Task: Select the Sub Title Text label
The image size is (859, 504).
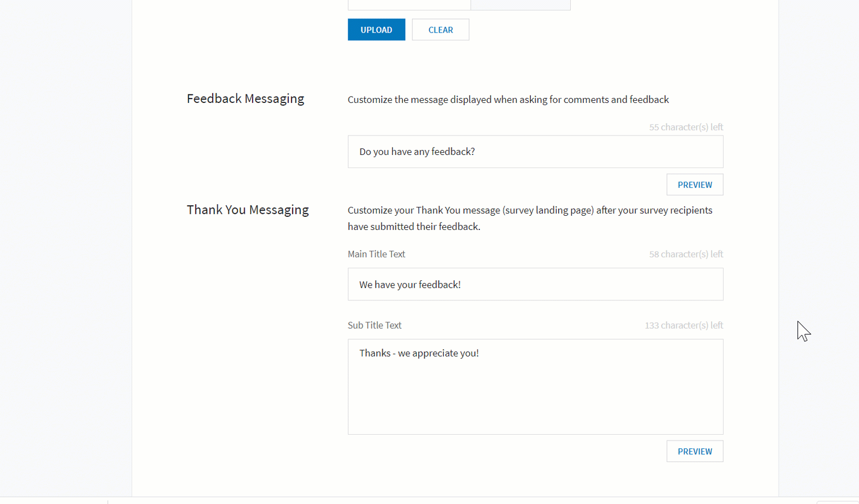Action: point(374,325)
